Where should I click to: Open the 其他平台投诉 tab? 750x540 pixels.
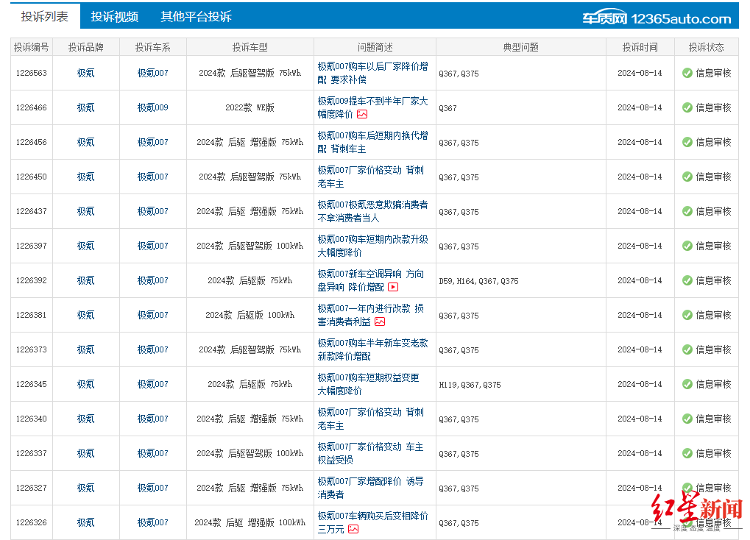[195, 17]
